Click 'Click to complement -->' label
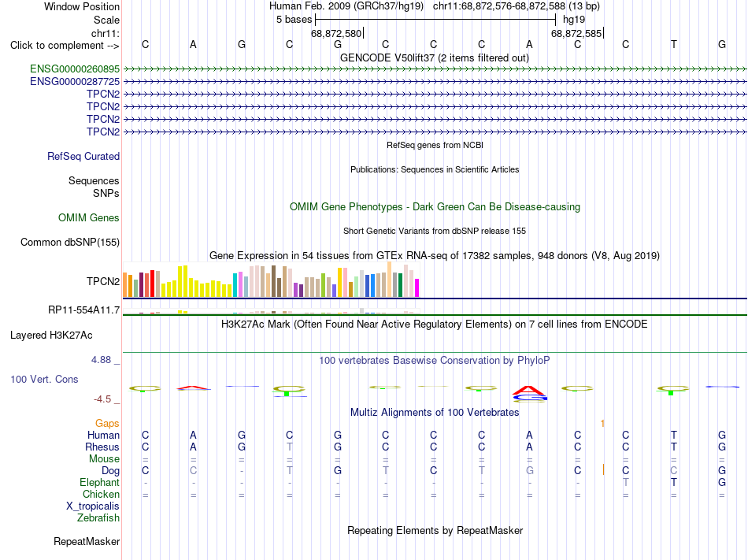Screen dimensions: 748x560 (x=65, y=46)
